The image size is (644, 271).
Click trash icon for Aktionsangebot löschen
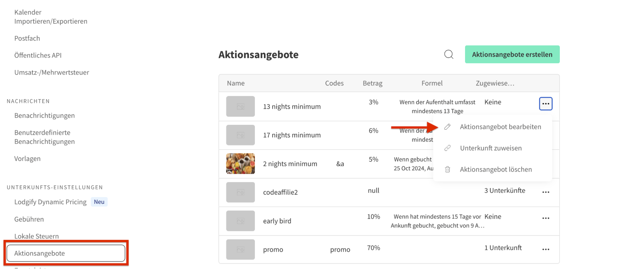coord(447,169)
